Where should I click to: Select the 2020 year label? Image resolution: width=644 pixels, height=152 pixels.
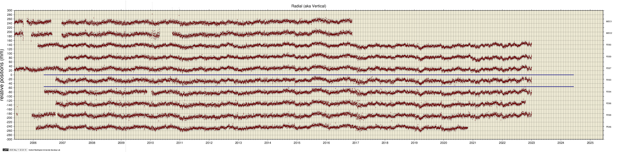click(443, 143)
